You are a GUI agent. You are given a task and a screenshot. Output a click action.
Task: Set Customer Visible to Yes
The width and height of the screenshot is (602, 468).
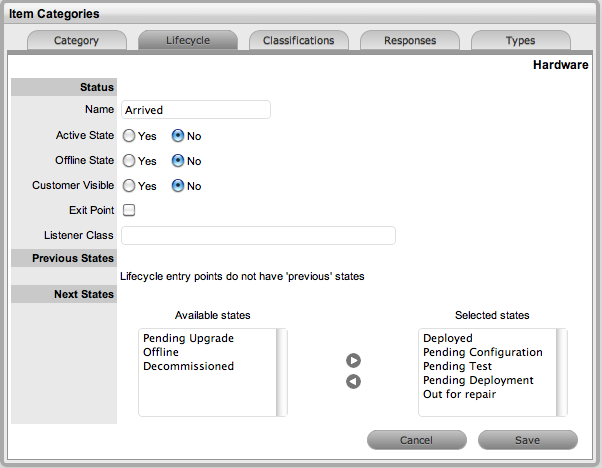129,186
